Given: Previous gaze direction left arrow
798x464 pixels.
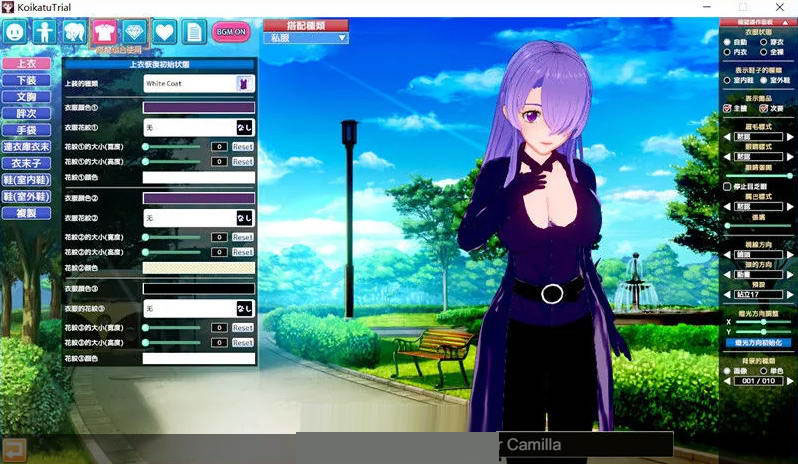Looking at the screenshot, I should 727,254.
